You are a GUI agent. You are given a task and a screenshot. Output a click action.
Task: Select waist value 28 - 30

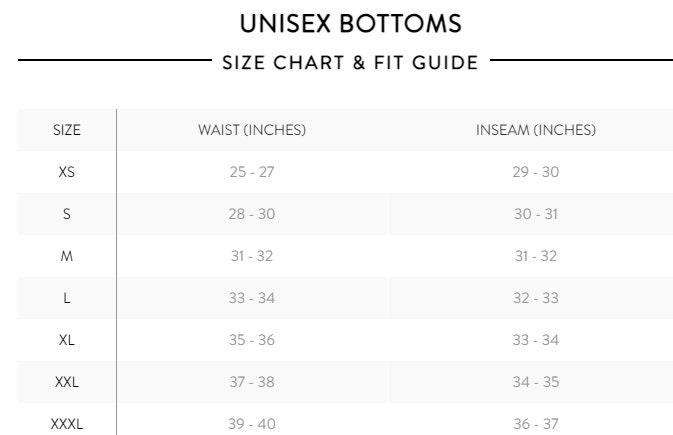tap(252, 214)
